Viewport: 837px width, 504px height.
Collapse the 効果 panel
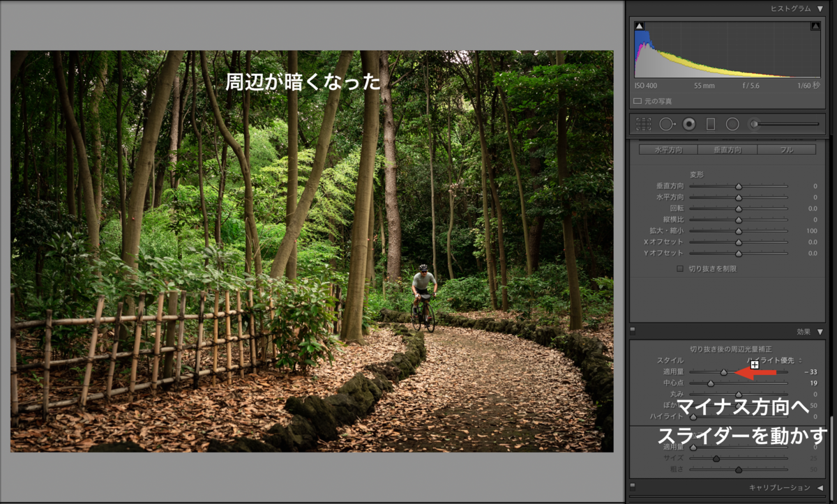pos(820,332)
